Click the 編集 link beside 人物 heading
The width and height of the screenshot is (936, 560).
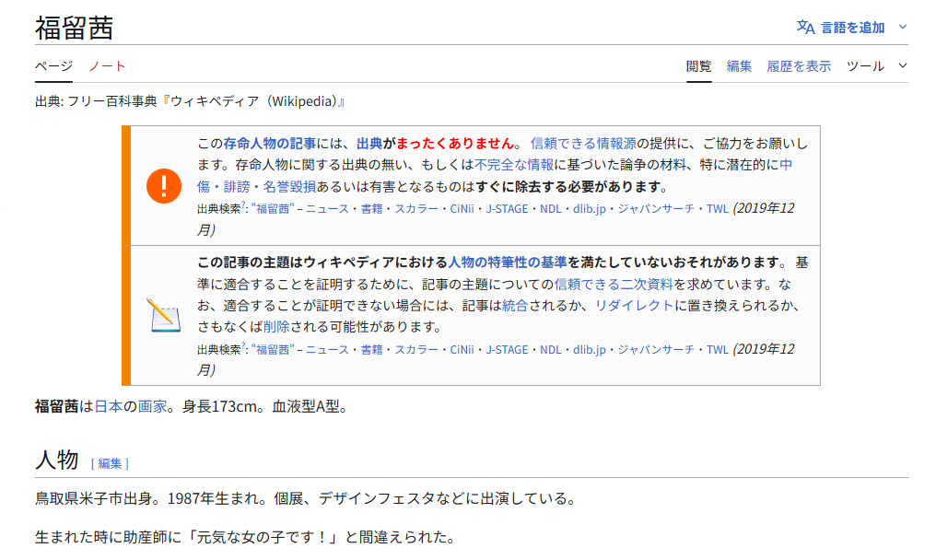(110, 463)
